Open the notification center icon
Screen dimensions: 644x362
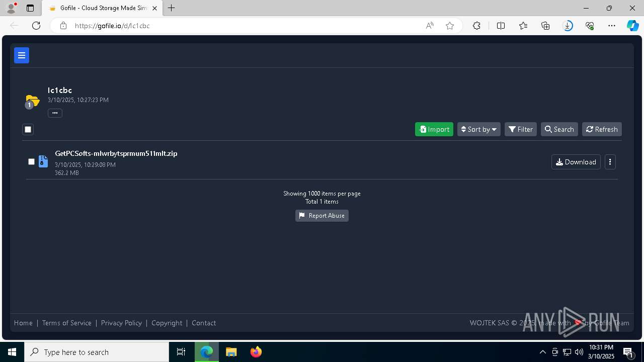point(628,352)
